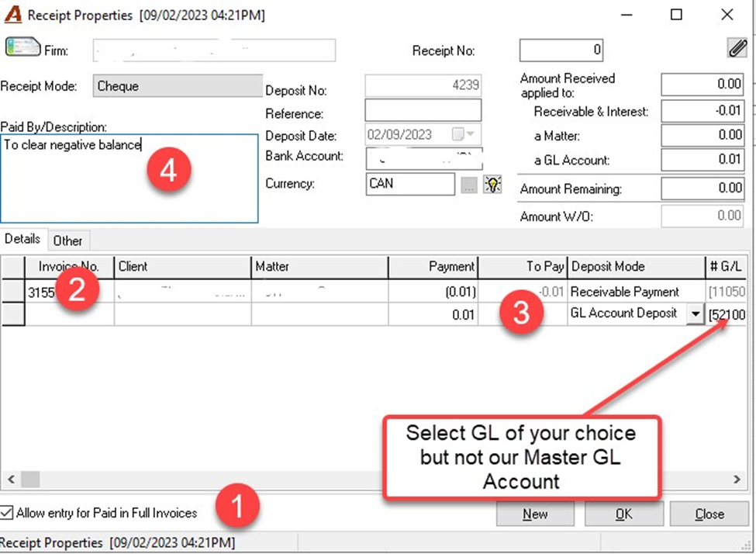Click the cheque icon next to Firm

22,48
